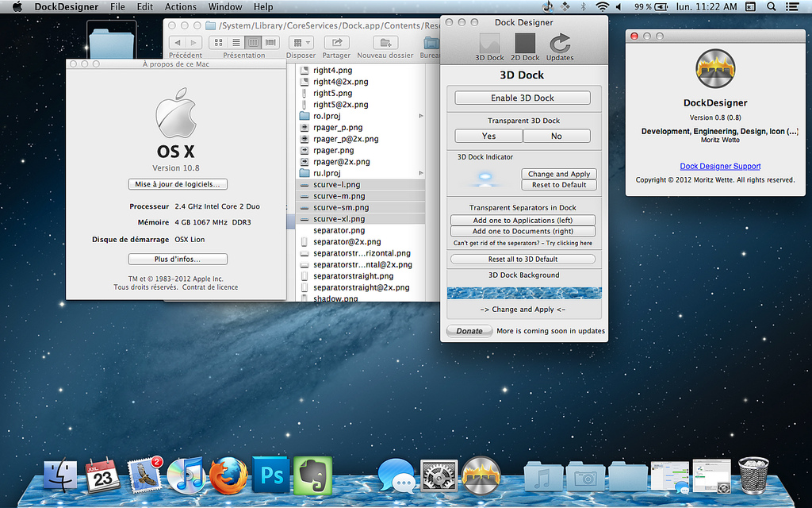Click the 3D Dock Indicator preview image

(x=485, y=178)
